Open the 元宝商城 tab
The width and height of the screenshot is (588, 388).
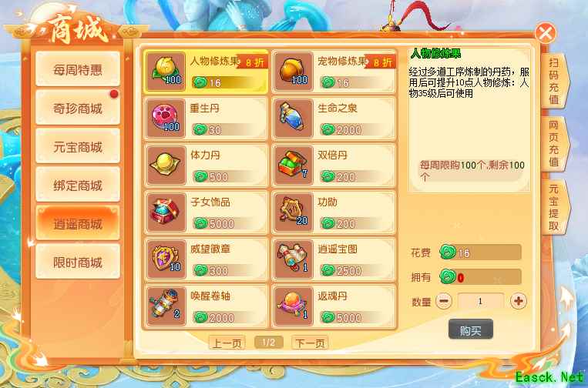78,146
